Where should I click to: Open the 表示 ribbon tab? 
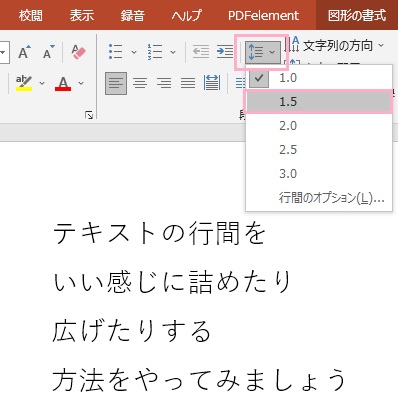82,16
